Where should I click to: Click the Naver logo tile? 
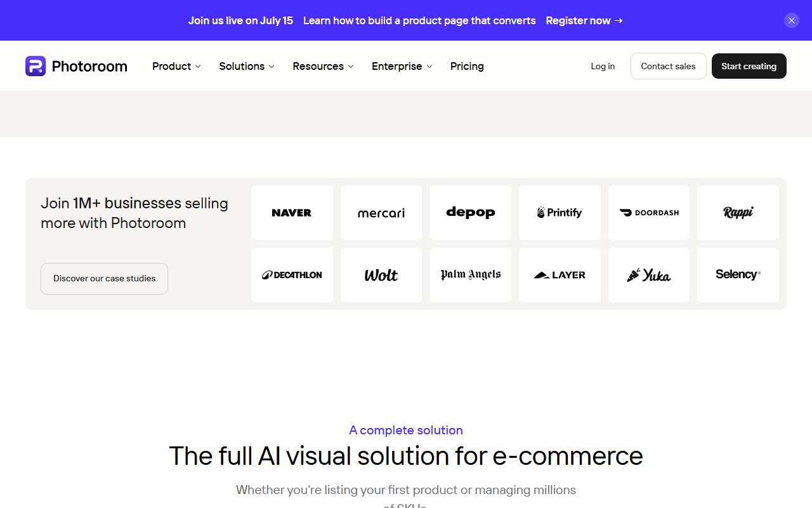click(292, 213)
